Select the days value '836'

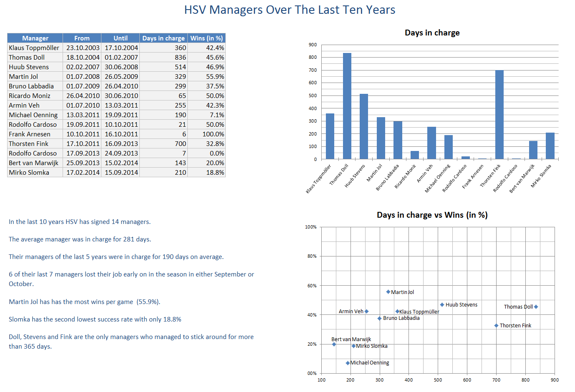(x=164, y=57)
